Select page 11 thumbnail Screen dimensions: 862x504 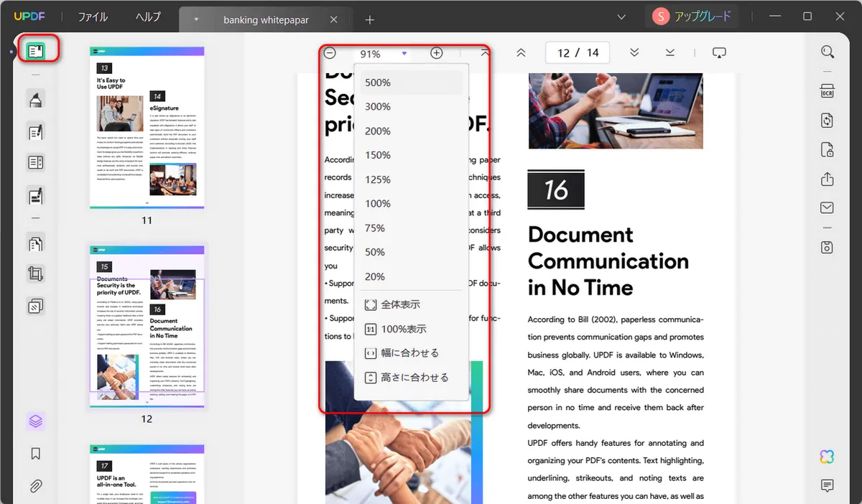pyautogui.click(x=147, y=128)
